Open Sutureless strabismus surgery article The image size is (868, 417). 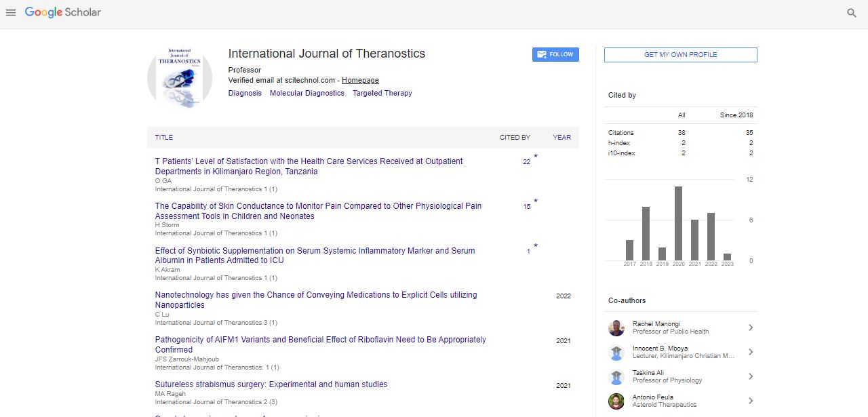[271, 384]
